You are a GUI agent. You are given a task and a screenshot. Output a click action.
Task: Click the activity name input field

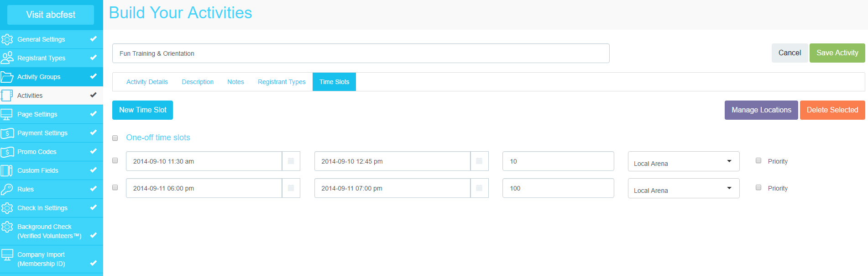tap(361, 53)
